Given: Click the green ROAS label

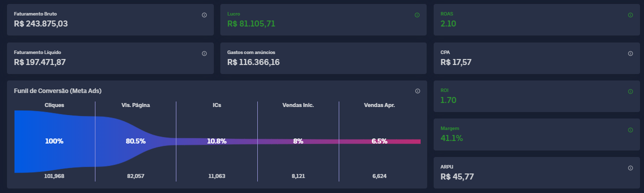Looking at the screenshot, I should pos(447,14).
